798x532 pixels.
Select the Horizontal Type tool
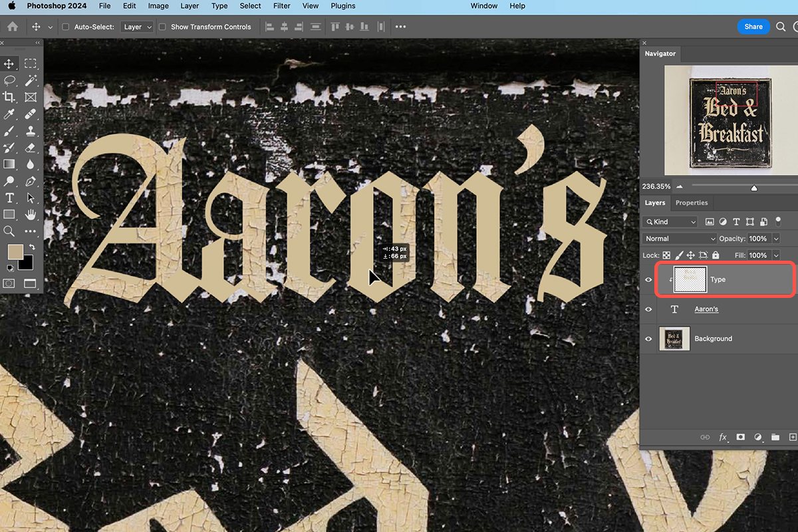[x=9, y=198]
